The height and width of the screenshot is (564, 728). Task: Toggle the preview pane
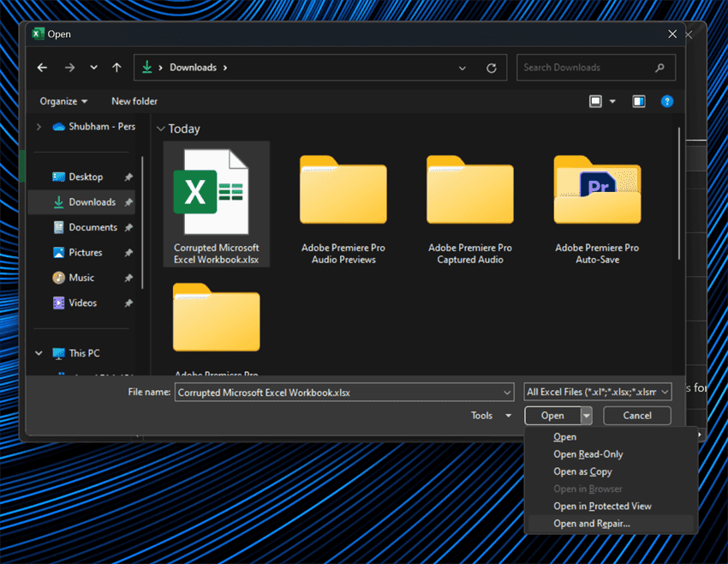638,101
